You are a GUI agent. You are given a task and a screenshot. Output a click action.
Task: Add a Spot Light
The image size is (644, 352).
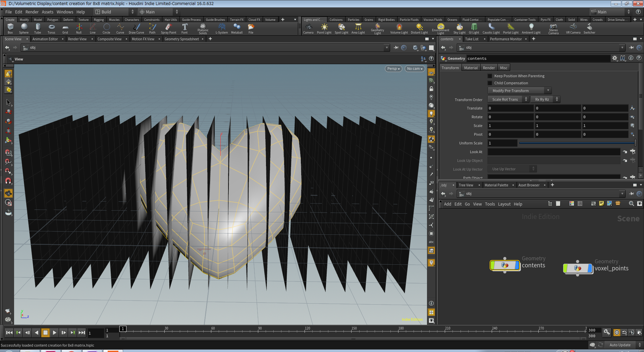pyautogui.click(x=341, y=29)
